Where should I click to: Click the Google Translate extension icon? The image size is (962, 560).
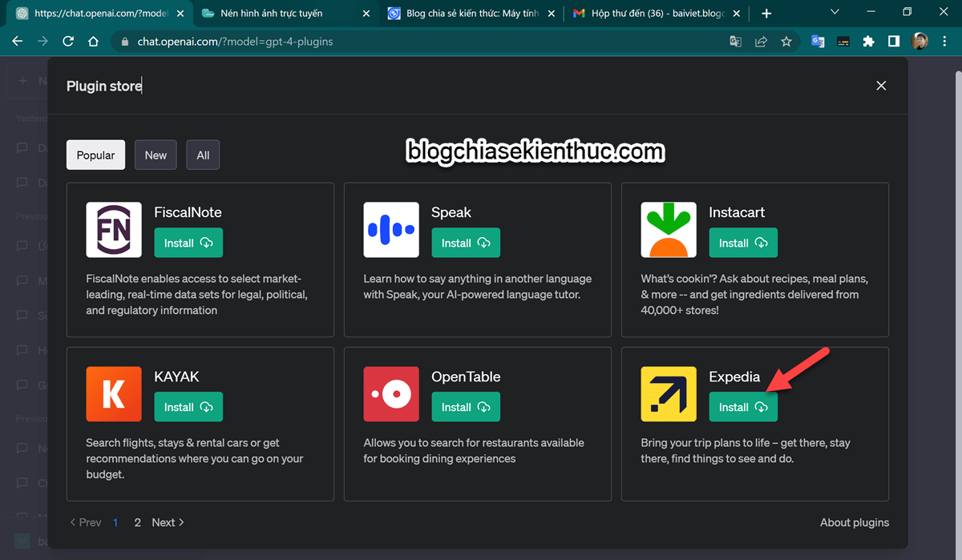[818, 42]
